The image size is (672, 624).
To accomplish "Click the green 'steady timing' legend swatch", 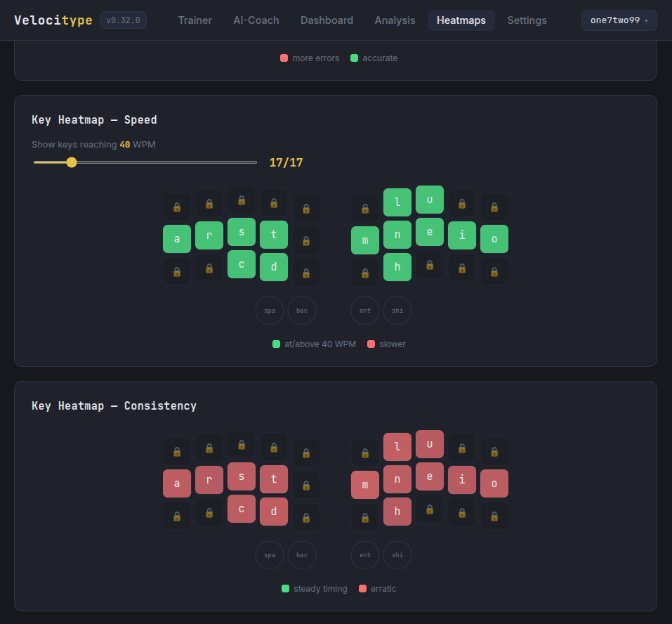I will (x=285, y=588).
